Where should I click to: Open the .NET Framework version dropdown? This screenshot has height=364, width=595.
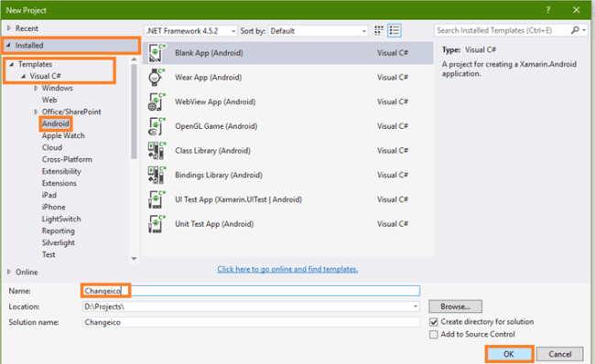point(191,31)
